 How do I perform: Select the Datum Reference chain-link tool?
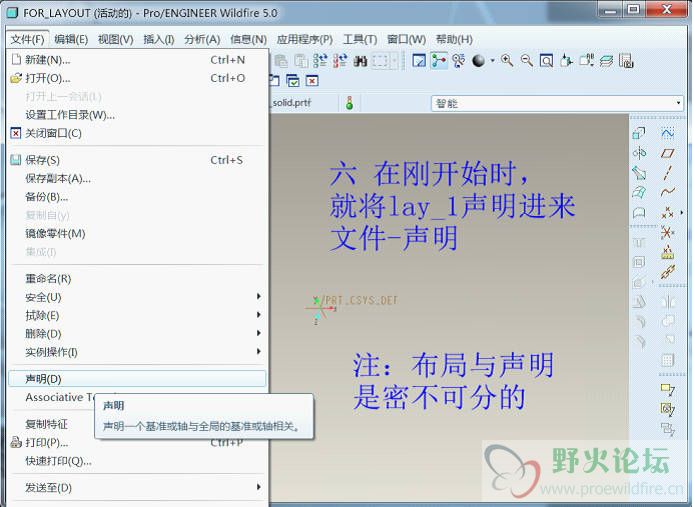tap(667, 272)
